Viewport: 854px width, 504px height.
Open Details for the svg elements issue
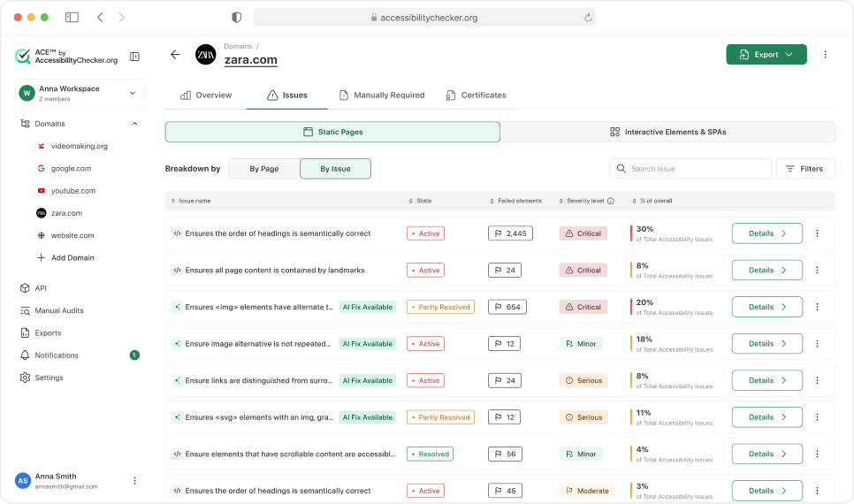pyautogui.click(x=766, y=417)
